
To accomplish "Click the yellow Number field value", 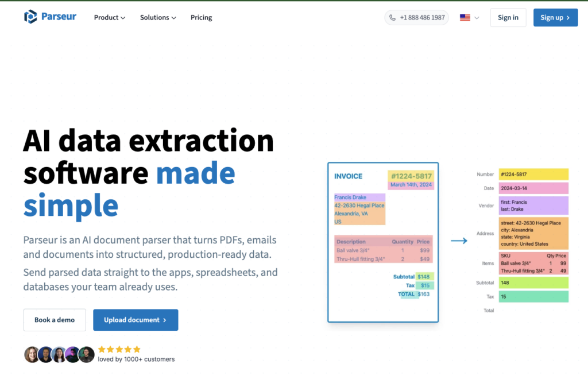I will click(533, 175).
